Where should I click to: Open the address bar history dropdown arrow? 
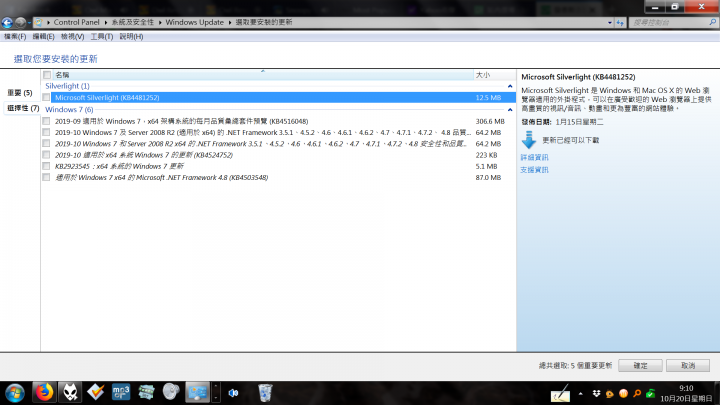coord(609,22)
